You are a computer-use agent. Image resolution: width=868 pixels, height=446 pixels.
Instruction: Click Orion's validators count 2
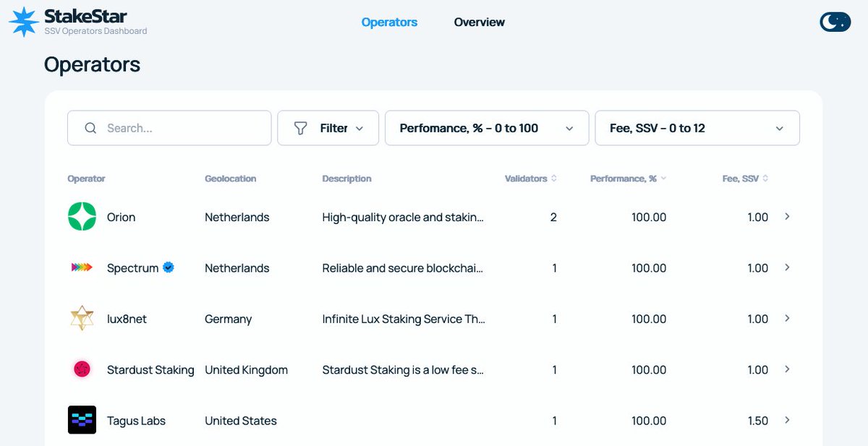click(553, 217)
